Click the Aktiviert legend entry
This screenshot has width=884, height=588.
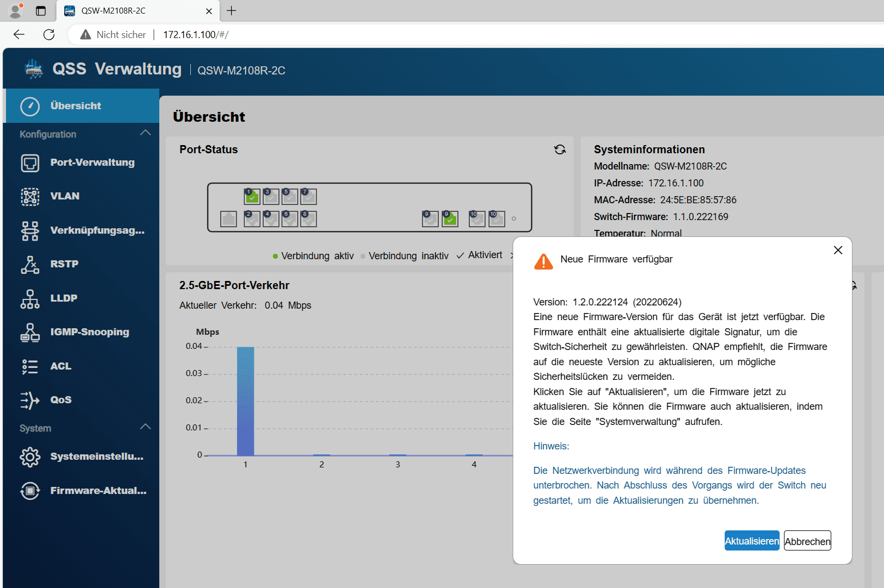(x=480, y=255)
